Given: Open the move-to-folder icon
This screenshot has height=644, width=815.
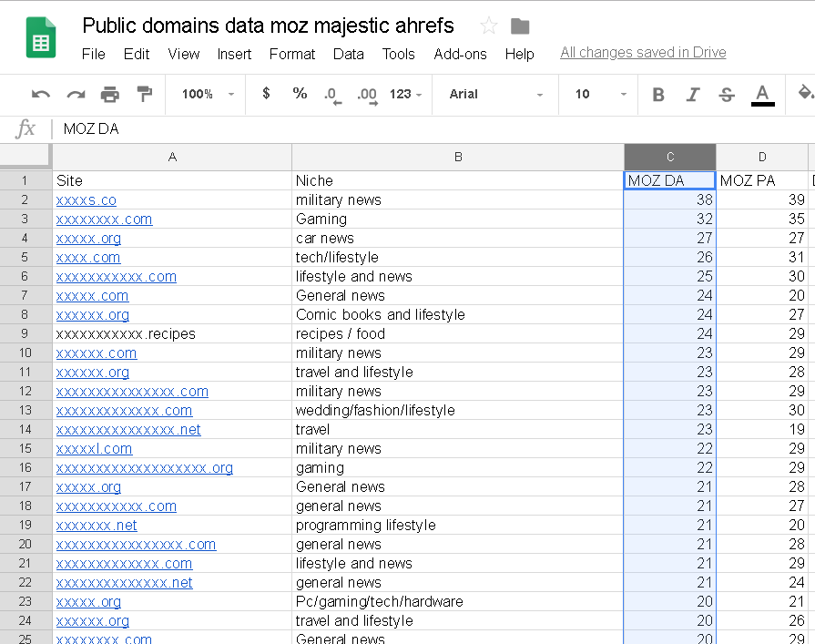Looking at the screenshot, I should (520, 26).
